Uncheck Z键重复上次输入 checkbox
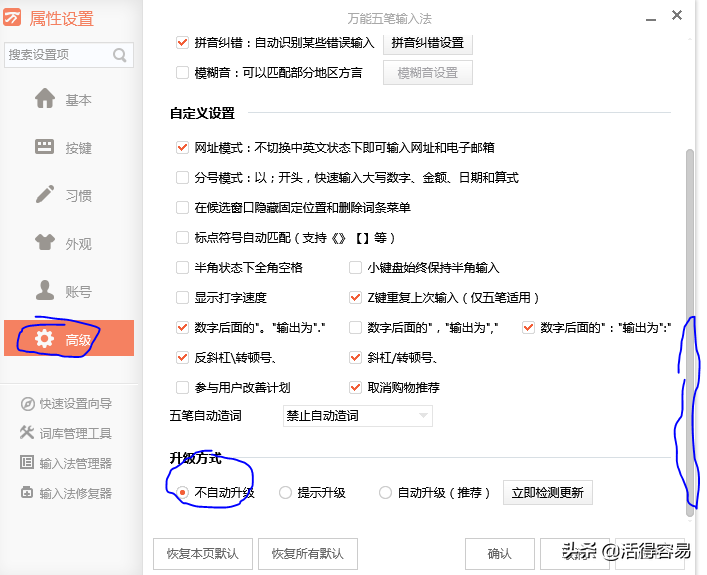 (355, 298)
